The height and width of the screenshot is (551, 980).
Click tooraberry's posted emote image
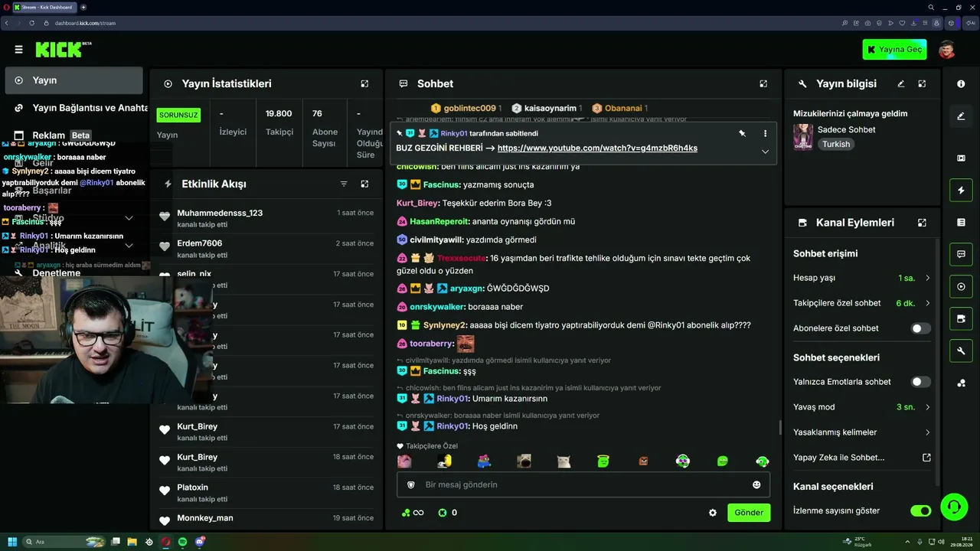pyautogui.click(x=465, y=344)
